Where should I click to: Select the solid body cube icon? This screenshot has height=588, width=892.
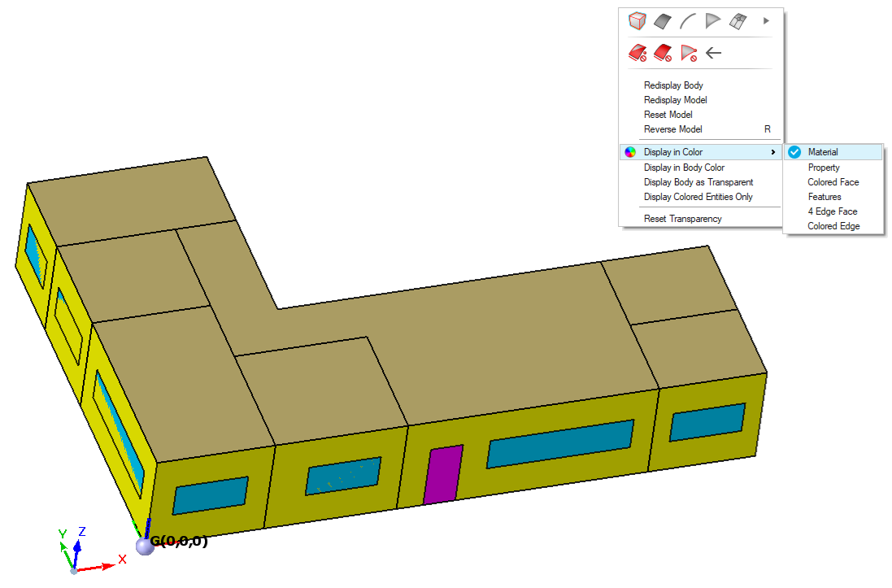[637, 21]
